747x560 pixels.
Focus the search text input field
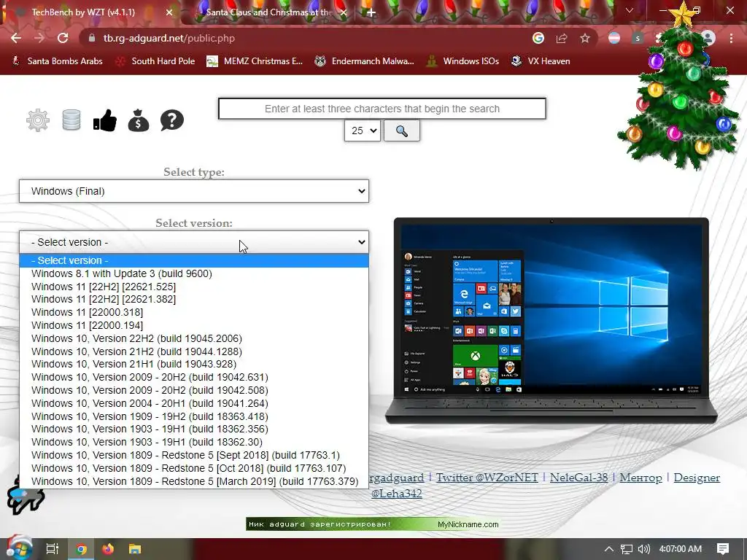point(382,109)
